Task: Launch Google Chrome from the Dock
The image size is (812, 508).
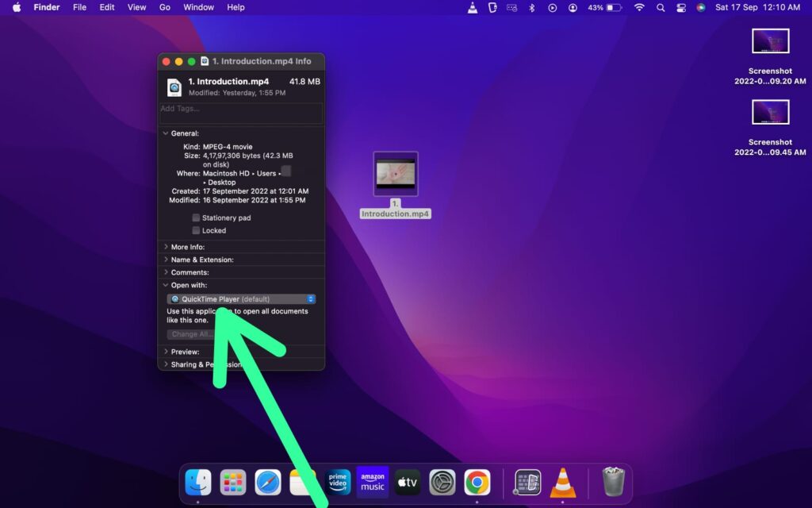Action: coord(477,482)
